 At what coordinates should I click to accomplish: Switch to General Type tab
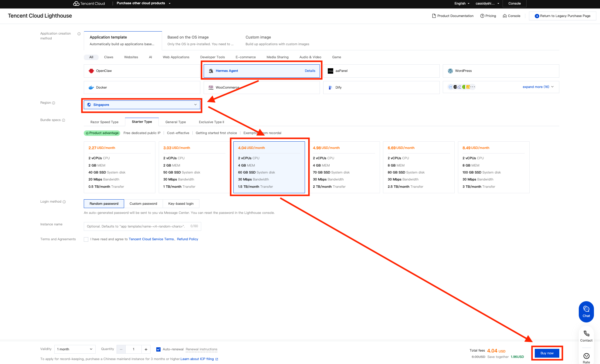point(175,122)
